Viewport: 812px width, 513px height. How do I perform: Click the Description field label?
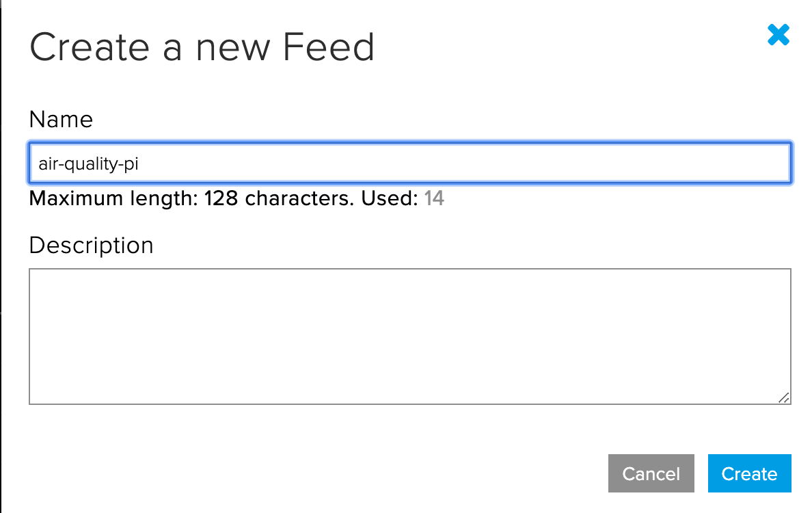(x=91, y=245)
